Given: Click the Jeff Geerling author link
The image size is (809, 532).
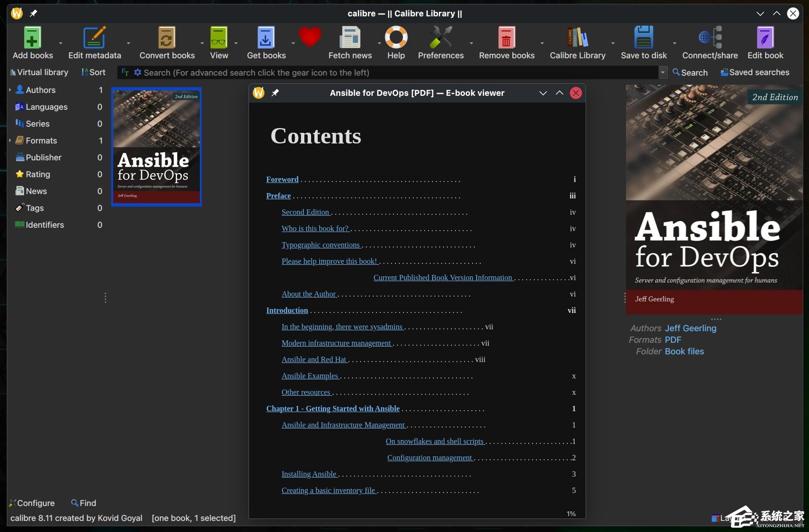Looking at the screenshot, I should coord(691,328).
